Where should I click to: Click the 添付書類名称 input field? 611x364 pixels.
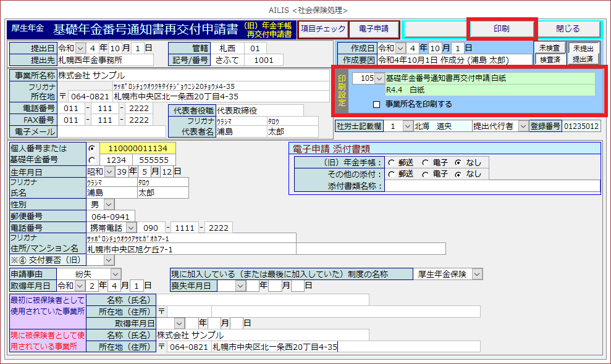tap(492, 186)
